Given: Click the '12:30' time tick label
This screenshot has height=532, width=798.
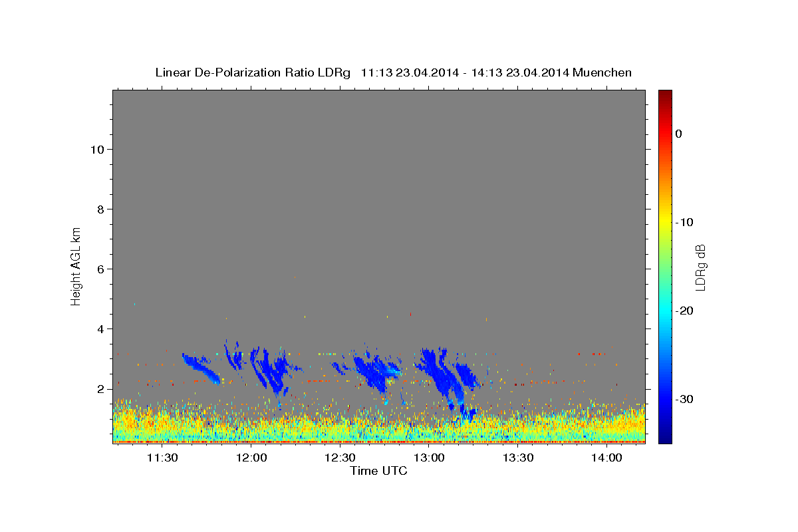Looking at the screenshot, I should (340, 458).
